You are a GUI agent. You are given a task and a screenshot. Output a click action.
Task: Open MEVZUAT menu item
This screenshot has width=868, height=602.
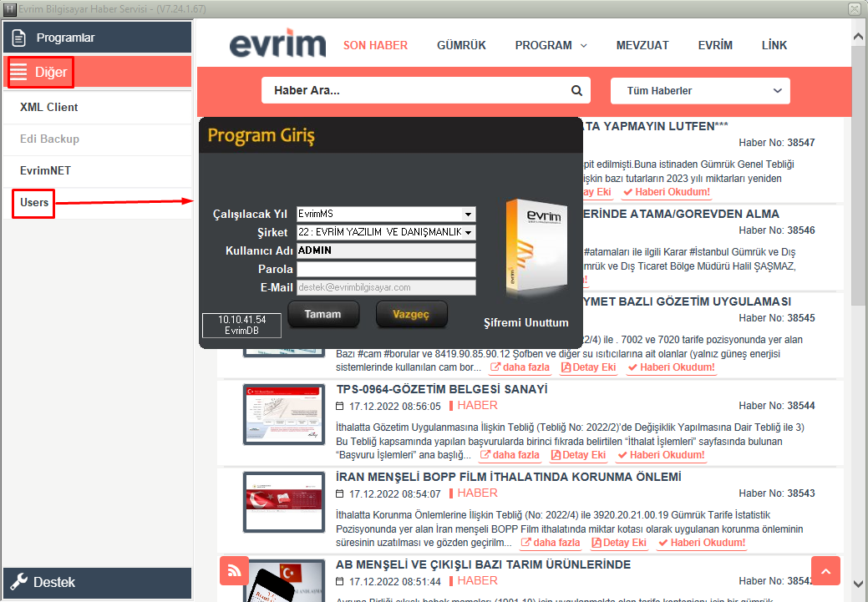click(x=642, y=45)
